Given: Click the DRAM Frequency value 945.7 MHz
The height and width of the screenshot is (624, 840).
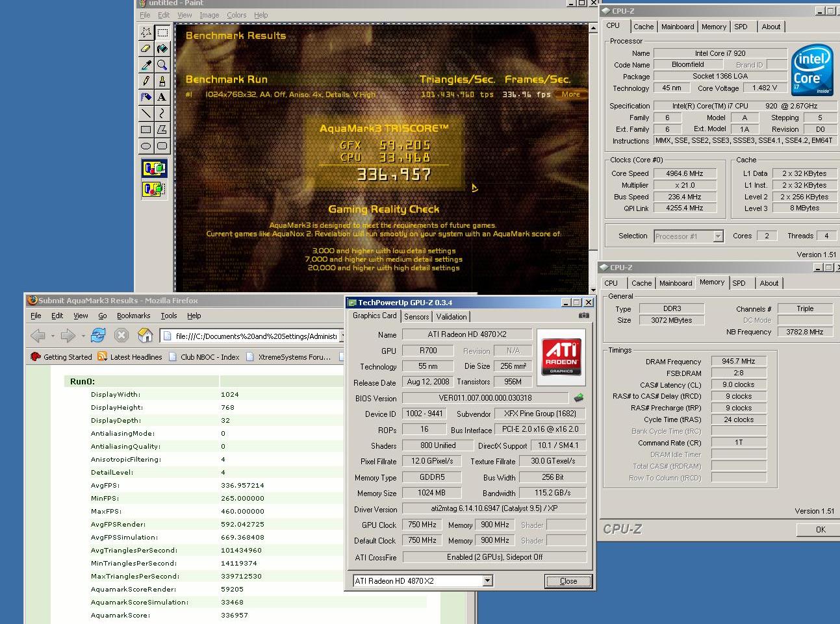Looking at the screenshot, I should (739, 361).
